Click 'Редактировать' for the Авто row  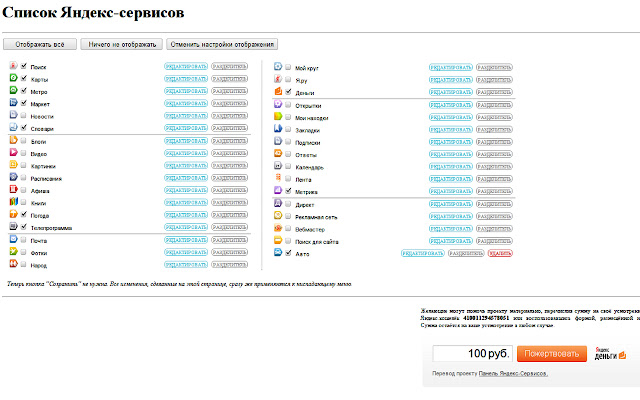tap(422, 253)
